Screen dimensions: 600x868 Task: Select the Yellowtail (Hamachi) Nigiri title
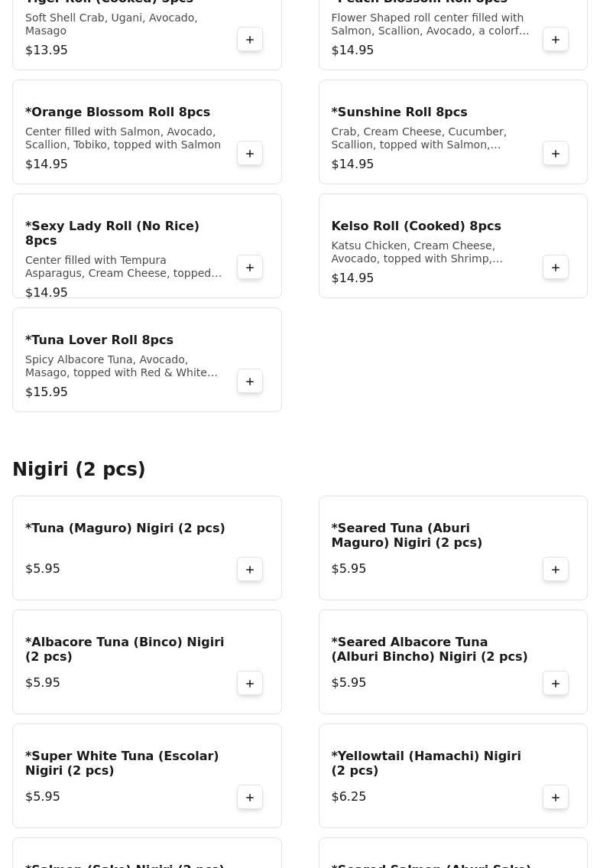(x=426, y=763)
